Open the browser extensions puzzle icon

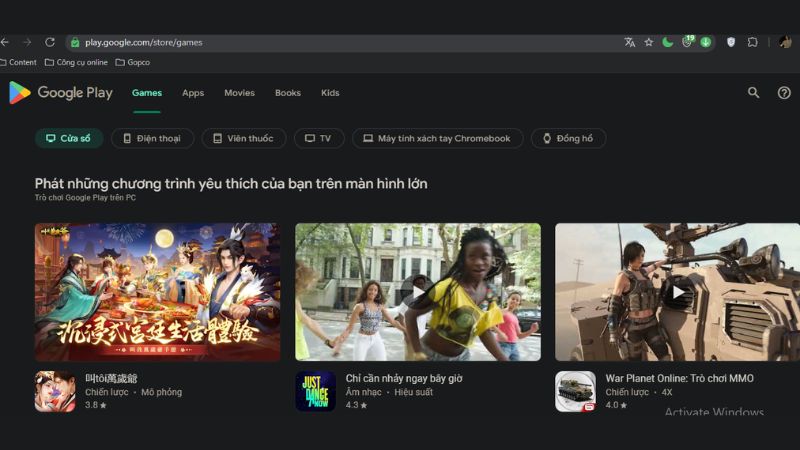752,42
